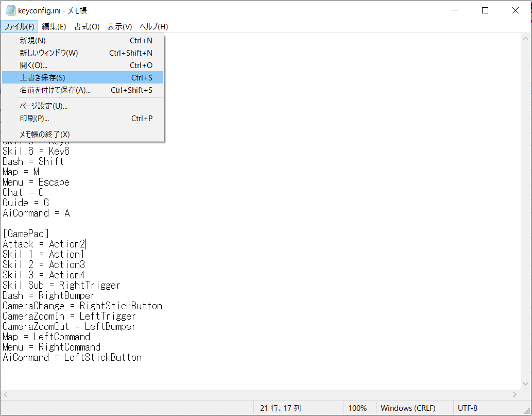The width and height of the screenshot is (532, 416).
Task: Click horizontal scrollbar right arrow
Action: [516, 395]
